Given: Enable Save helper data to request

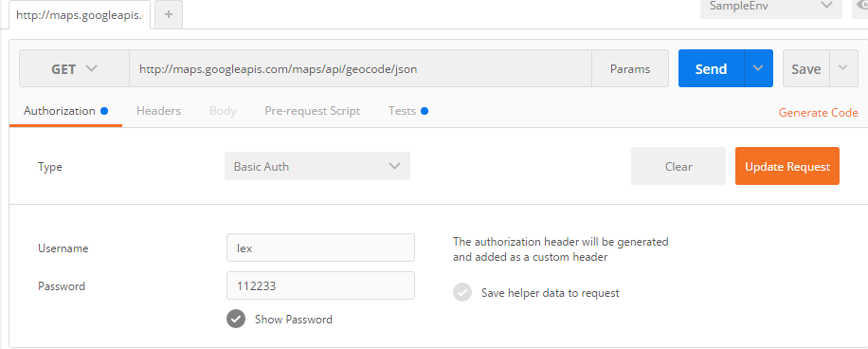Looking at the screenshot, I should pos(462,292).
